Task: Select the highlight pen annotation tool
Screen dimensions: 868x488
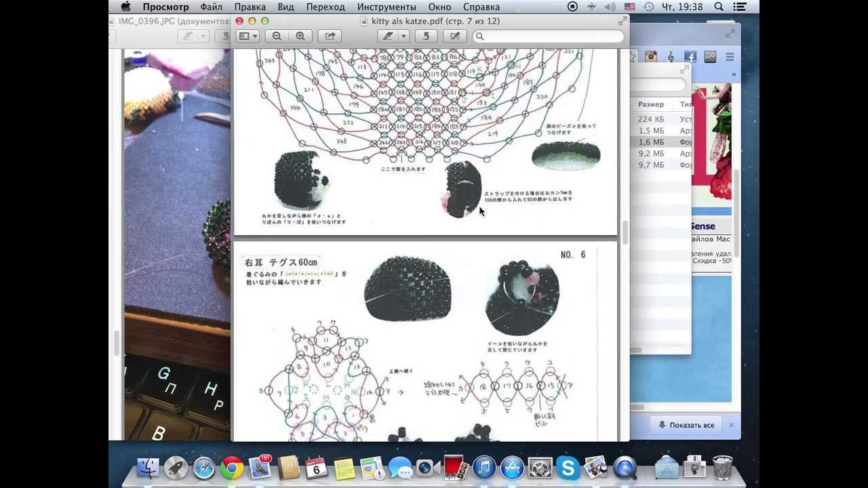Action: pyautogui.click(x=388, y=37)
